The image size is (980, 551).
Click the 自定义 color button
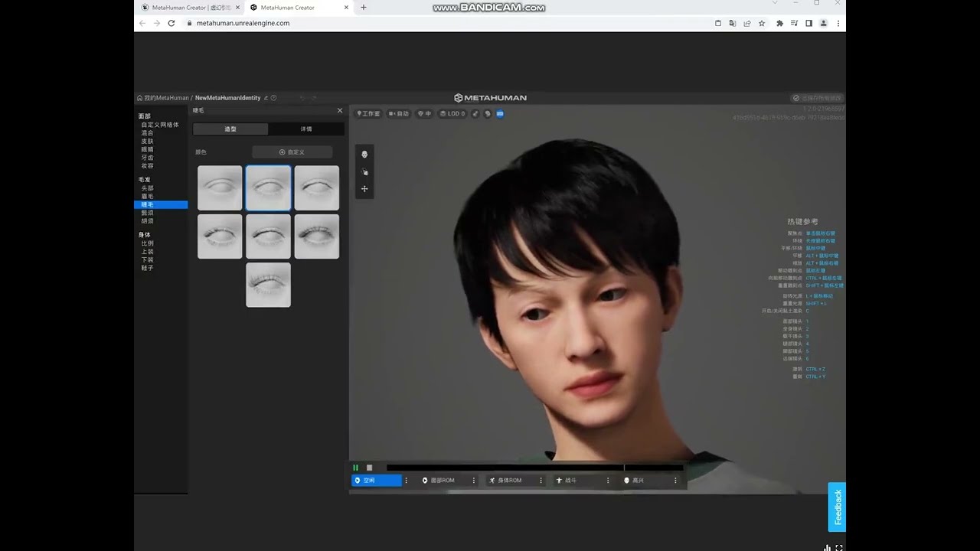pyautogui.click(x=292, y=152)
